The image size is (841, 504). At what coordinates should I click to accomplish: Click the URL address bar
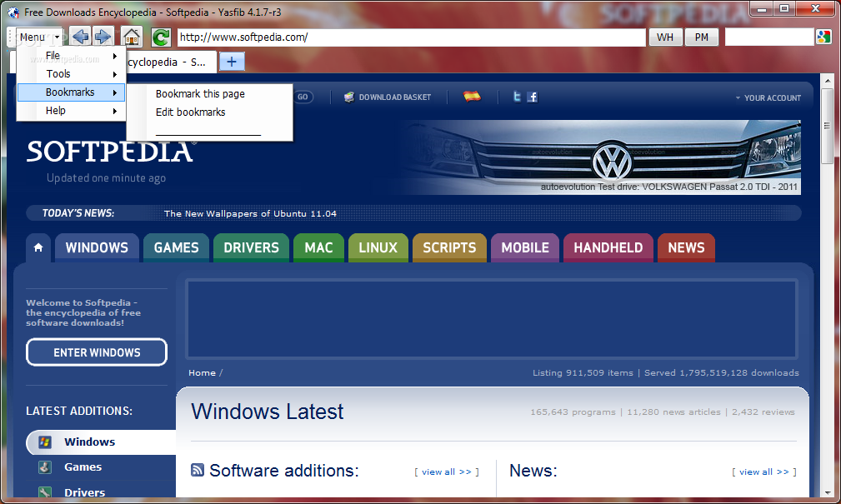(412, 37)
